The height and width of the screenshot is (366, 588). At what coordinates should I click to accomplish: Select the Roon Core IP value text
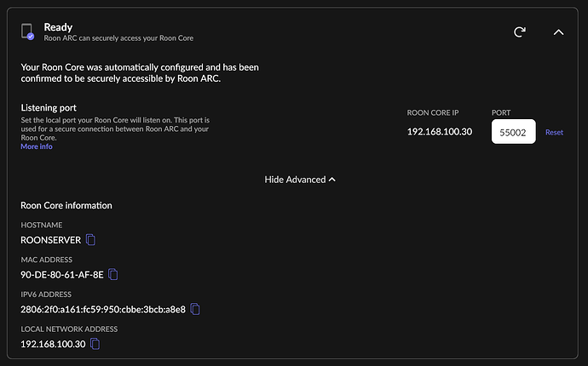coord(440,131)
